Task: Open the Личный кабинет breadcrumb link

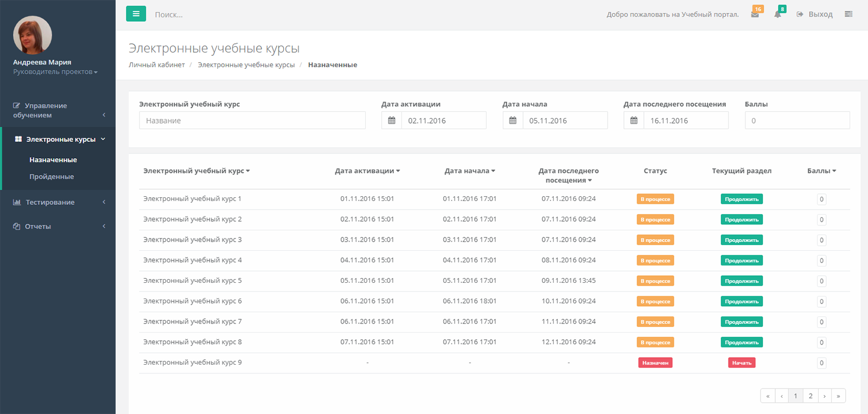Action: click(157, 65)
